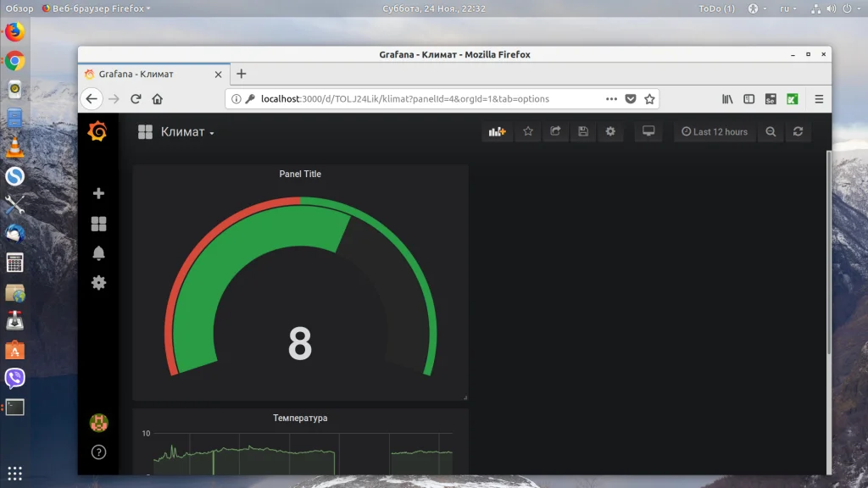The image size is (868, 488).
Task: Open Alerting bell icon in the sidebar
Action: [98, 253]
